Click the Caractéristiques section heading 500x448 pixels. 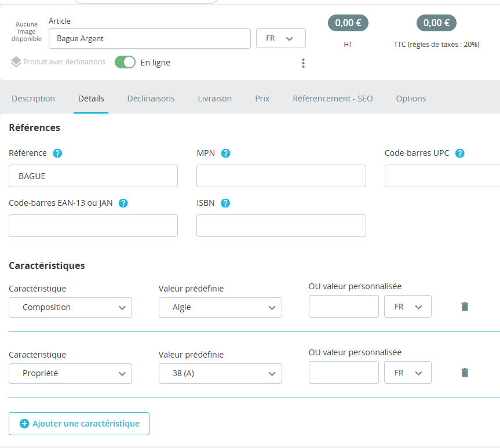coord(47,265)
